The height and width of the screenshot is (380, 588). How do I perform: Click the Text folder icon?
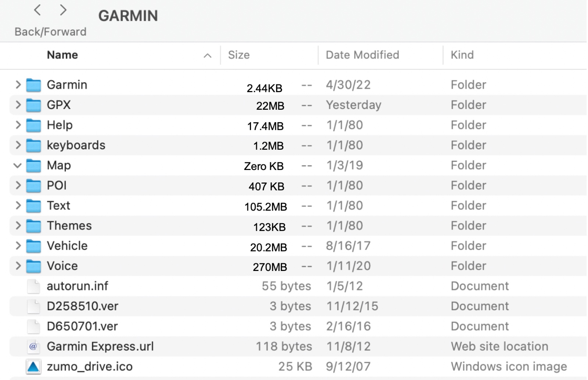(x=33, y=206)
